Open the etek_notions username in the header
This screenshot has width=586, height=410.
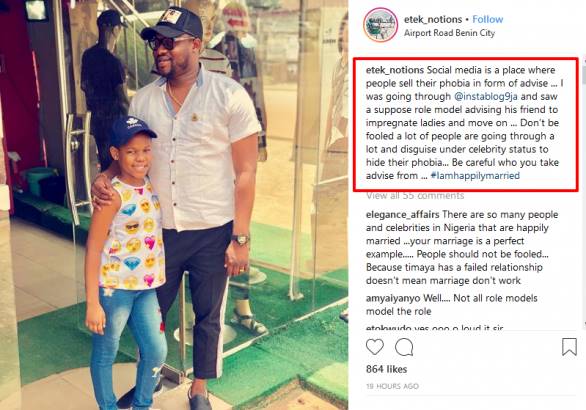pyautogui.click(x=433, y=19)
